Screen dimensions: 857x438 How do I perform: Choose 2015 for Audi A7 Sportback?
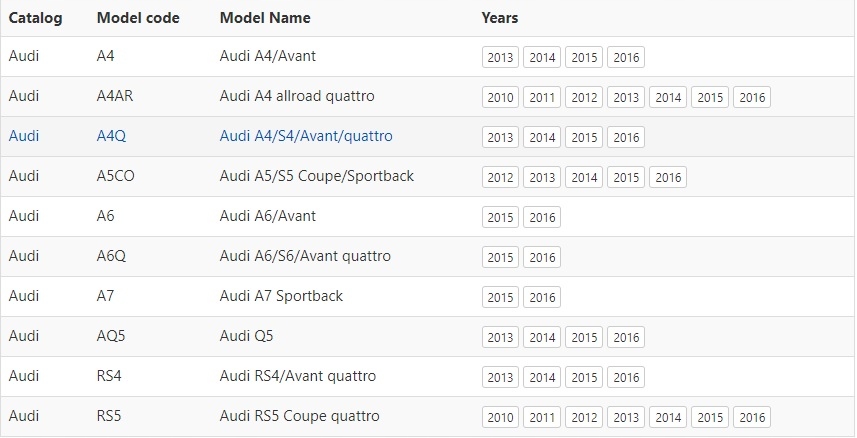(x=500, y=298)
